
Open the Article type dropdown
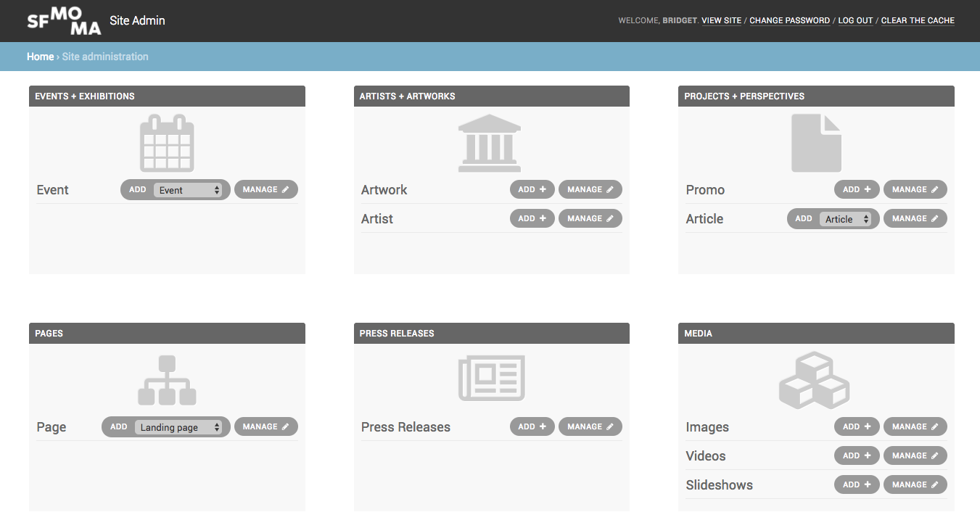[845, 219]
